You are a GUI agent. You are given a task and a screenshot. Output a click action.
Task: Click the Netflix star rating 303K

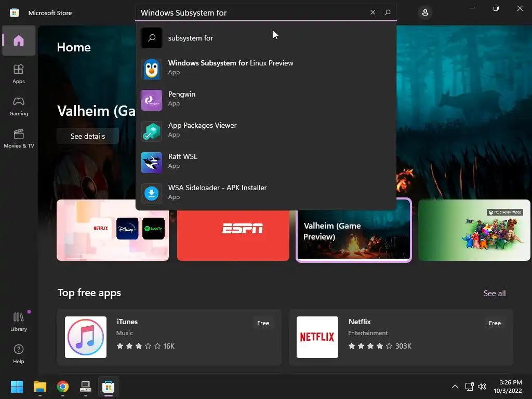tap(380, 346)
